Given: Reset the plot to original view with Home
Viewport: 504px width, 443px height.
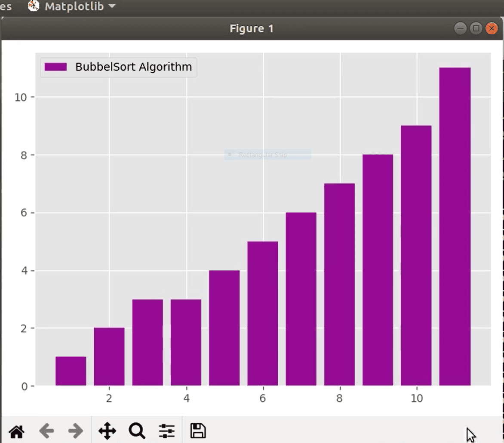Looking at the screenshot, I should (x=17, y=431).
